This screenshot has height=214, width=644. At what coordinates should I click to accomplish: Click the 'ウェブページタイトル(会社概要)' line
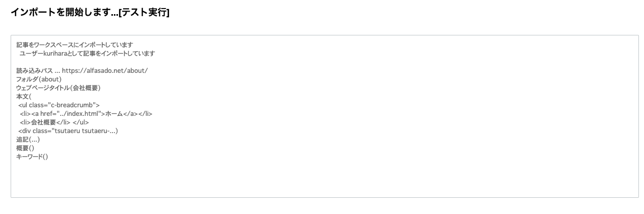pos(58,88)
